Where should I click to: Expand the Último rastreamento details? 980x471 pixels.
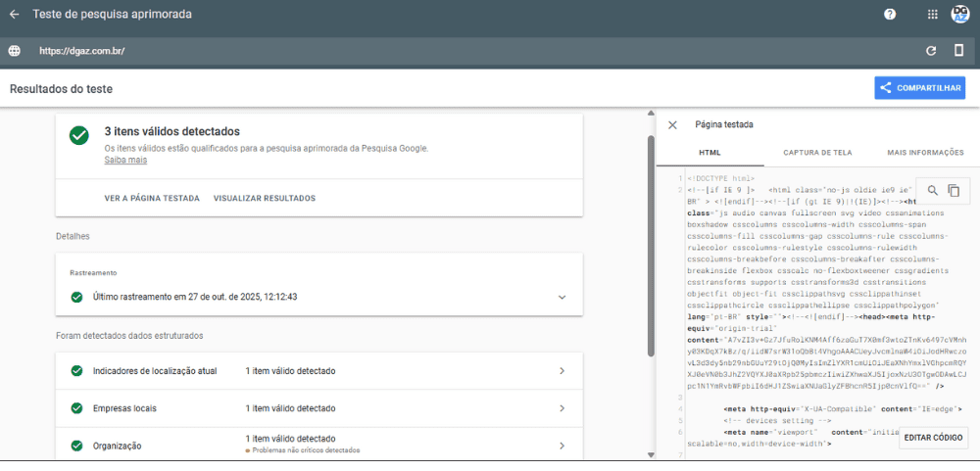[562, 297]
